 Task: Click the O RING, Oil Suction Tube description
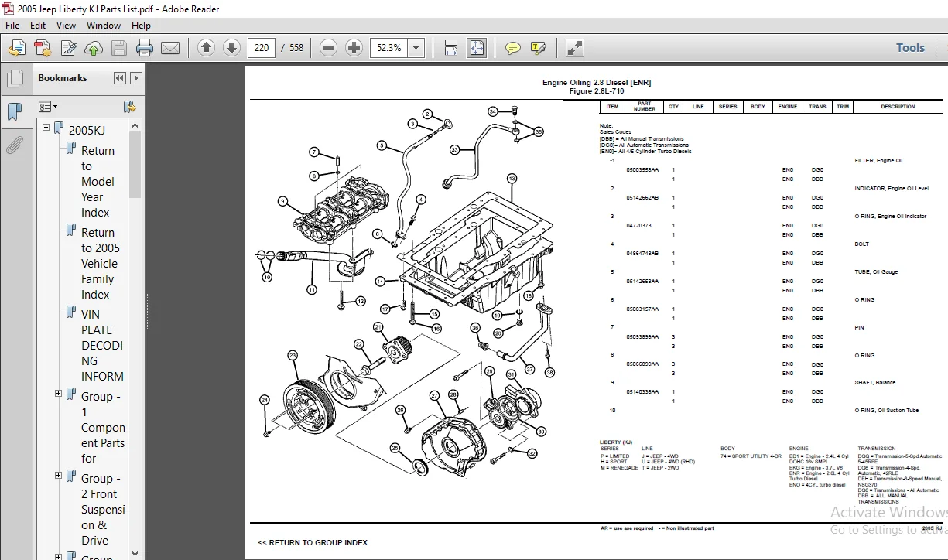click(x=887, y=411)
